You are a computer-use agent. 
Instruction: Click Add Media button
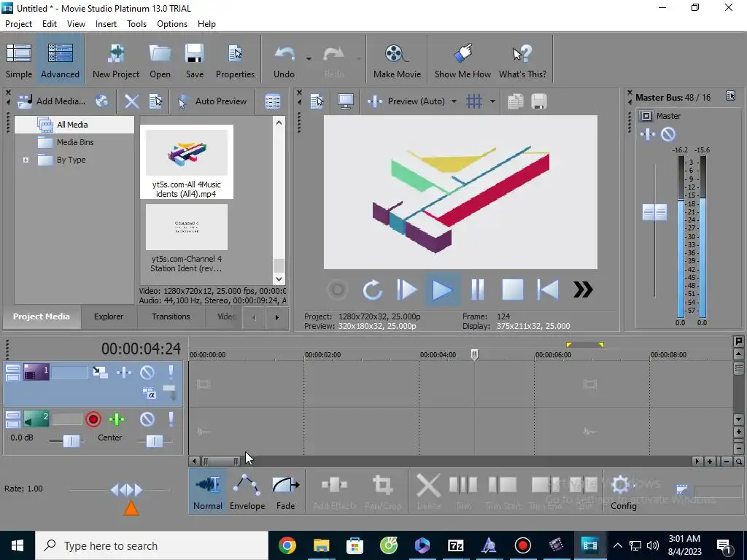pos(52,101)
